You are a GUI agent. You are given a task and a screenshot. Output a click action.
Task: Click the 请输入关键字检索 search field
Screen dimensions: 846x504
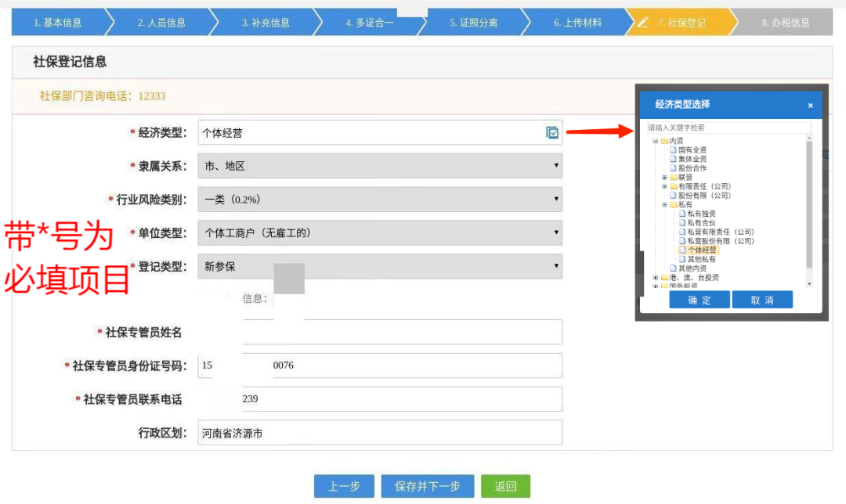728,126
